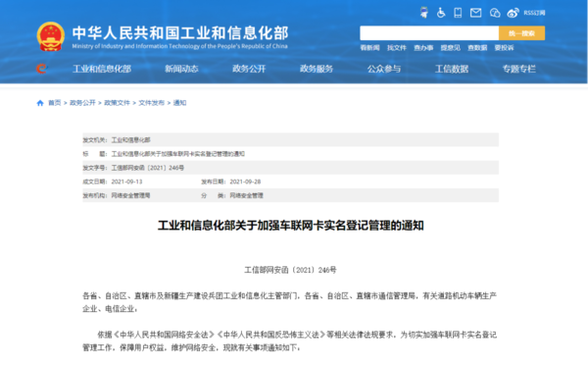Click the document title in the info table
Screen dimensions: 588x366
(178, 154)
